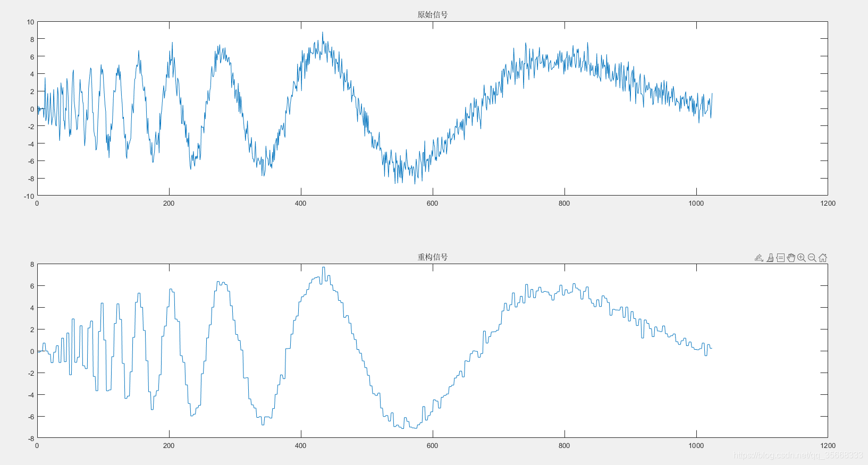
Task: Activate the zoom in magnifier tool
Action: point(802,258)
